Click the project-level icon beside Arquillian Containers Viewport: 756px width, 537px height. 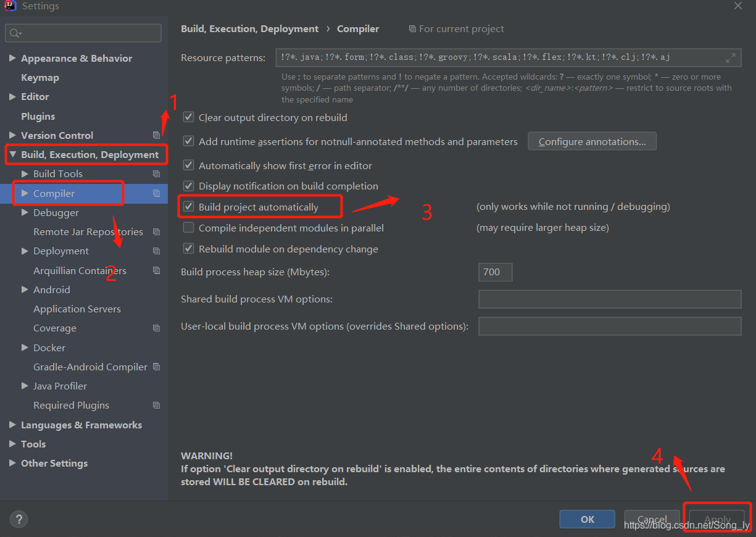pos(156,270)
